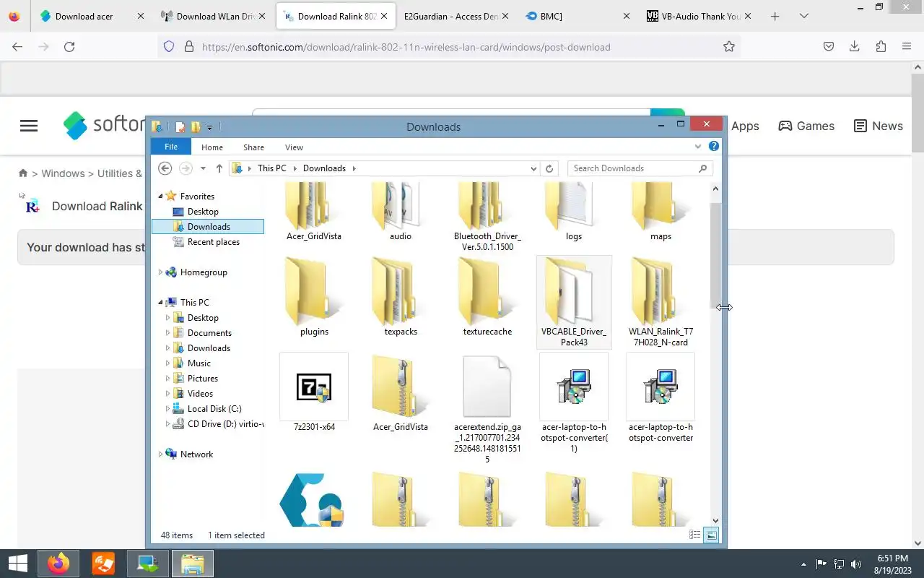The image size is (924, 578).
Task: Click the Explorer Back arrow
Action: click(165, 168)
